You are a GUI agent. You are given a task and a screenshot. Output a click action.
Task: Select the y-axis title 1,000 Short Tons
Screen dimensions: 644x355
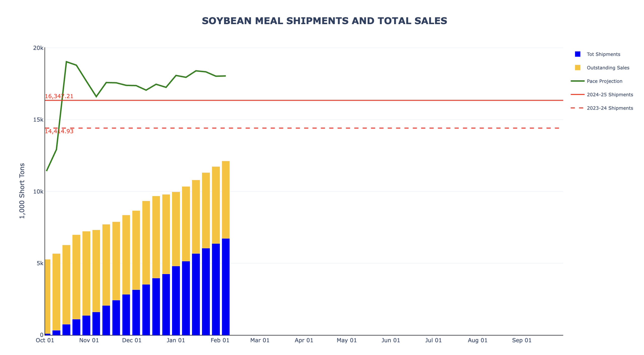coord(22,191)
